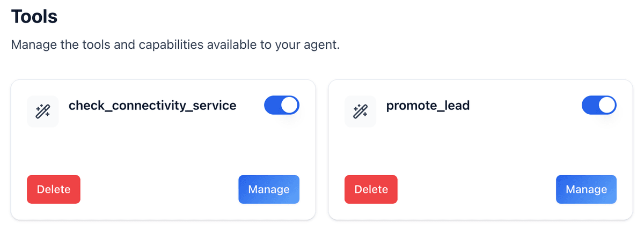Select the check_connectivity_service tool name

(x=152, y=106)
